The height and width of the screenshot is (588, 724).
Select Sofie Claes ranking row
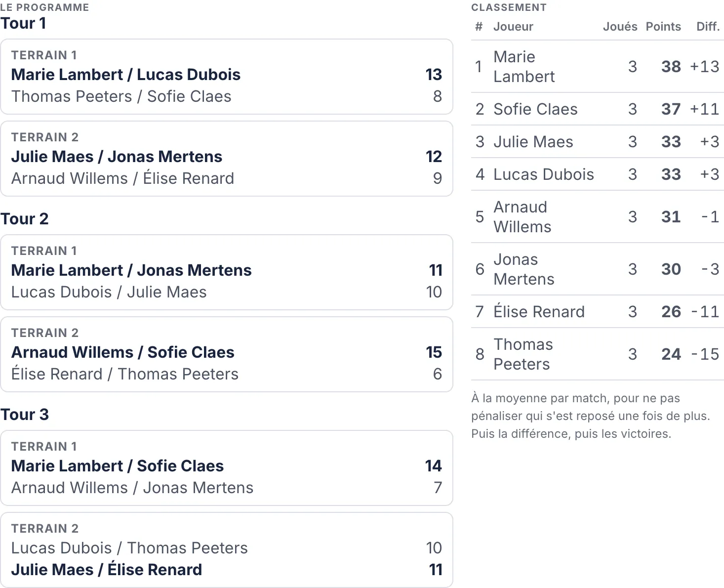(x=598, y=109)
